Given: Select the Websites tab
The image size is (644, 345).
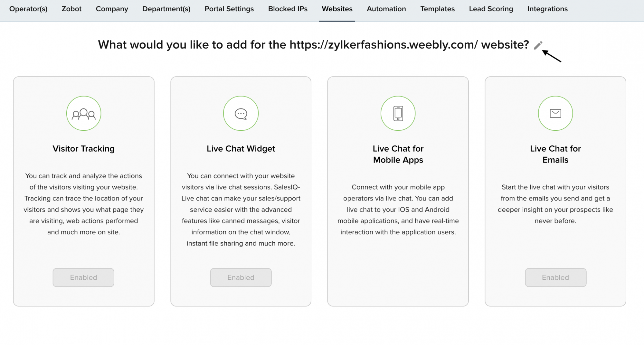Looking at the screenshot, I should click(337, 9).
